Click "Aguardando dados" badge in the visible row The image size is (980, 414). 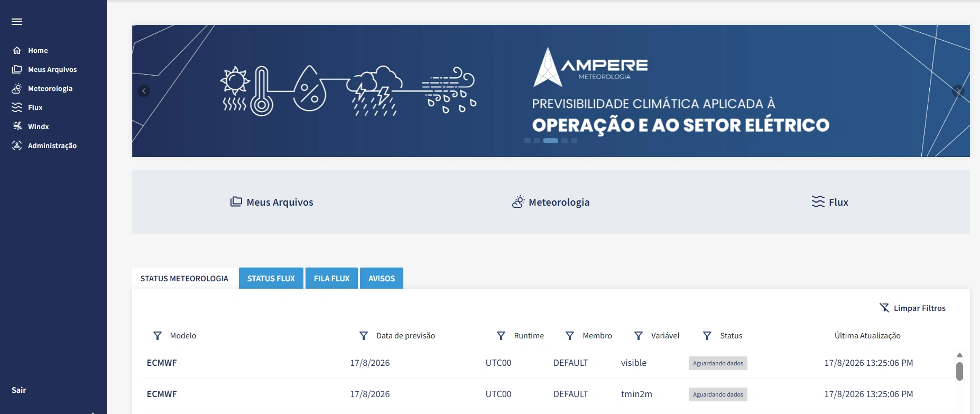(x=718, y=363)
